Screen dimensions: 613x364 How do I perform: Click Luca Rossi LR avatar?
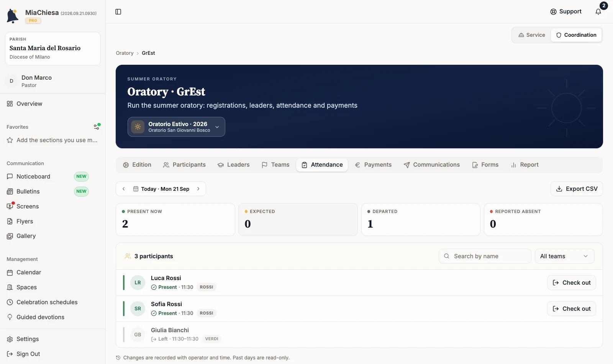click(138, 283)
